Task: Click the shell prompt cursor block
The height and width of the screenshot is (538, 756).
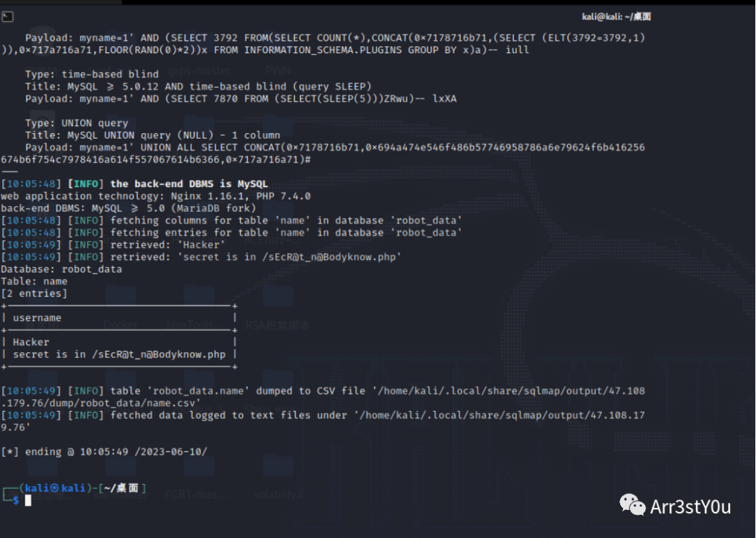Action: tap(28, 500)
